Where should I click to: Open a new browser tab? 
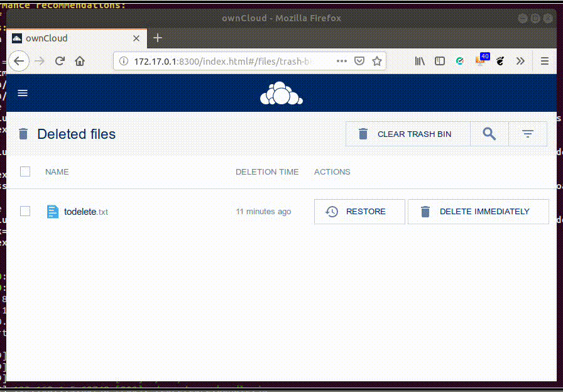click(157, 38)
